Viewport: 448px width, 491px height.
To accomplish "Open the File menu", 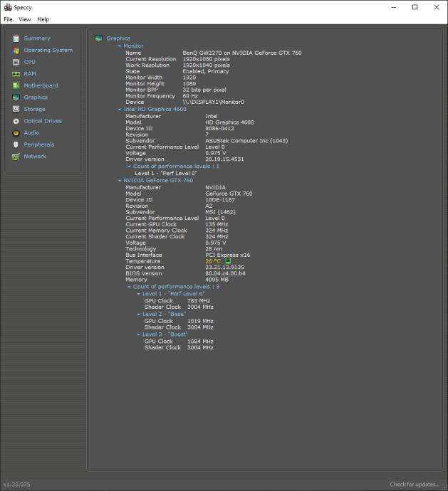I will click(8, 19).
